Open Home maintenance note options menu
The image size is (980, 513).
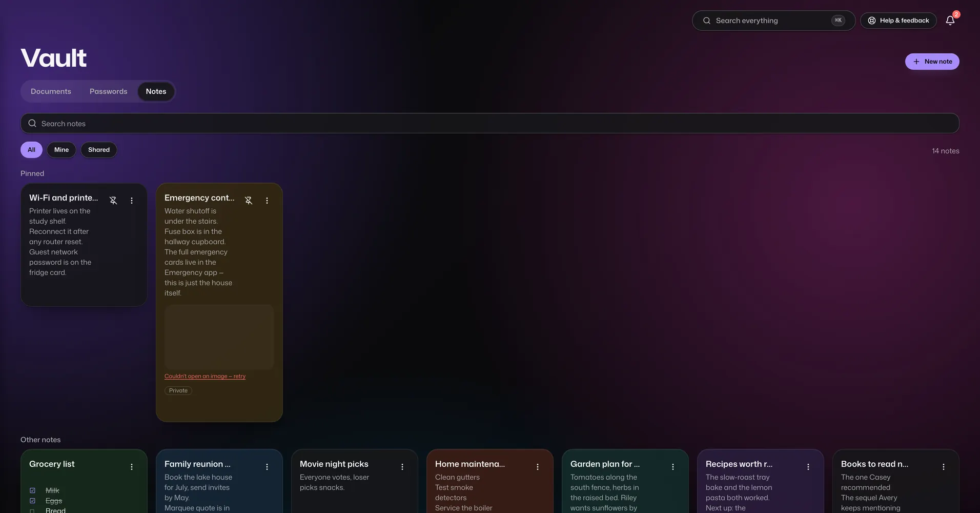(538, 467)
